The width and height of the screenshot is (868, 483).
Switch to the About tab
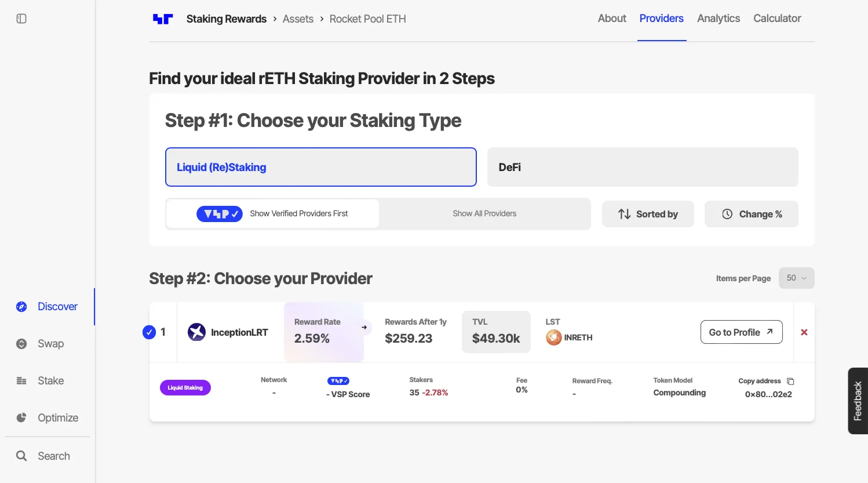pyautogui.click(x=612, y=19)
